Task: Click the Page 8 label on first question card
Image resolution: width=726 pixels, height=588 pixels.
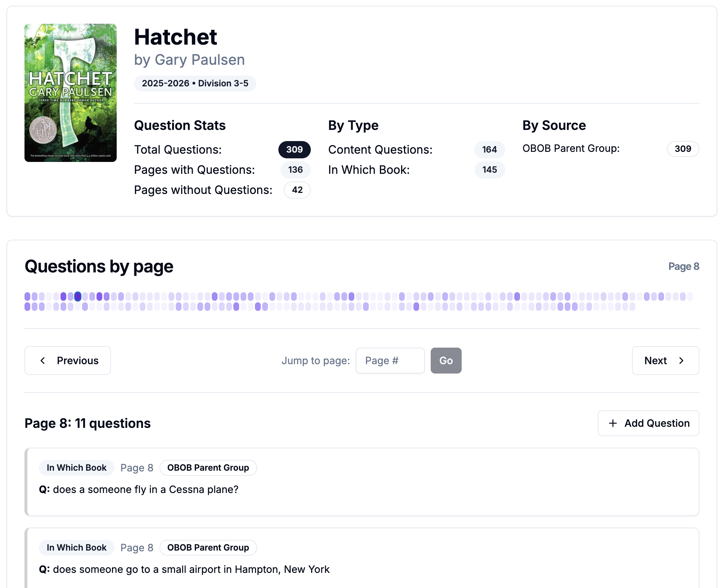Action: [x=137, y=468]
